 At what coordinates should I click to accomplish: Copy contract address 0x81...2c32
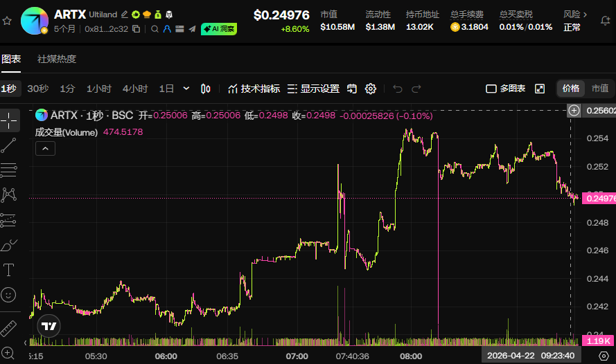137,29
